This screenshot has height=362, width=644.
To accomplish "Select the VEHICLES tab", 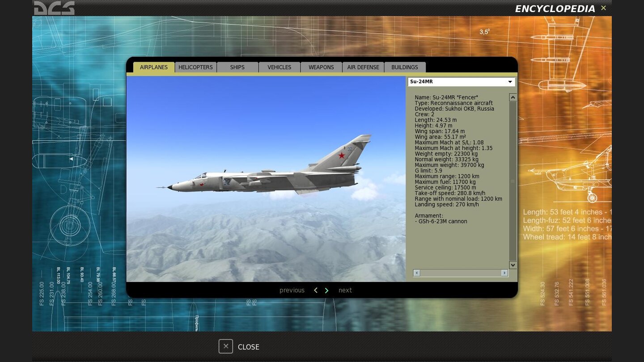I will coord(280,67).
